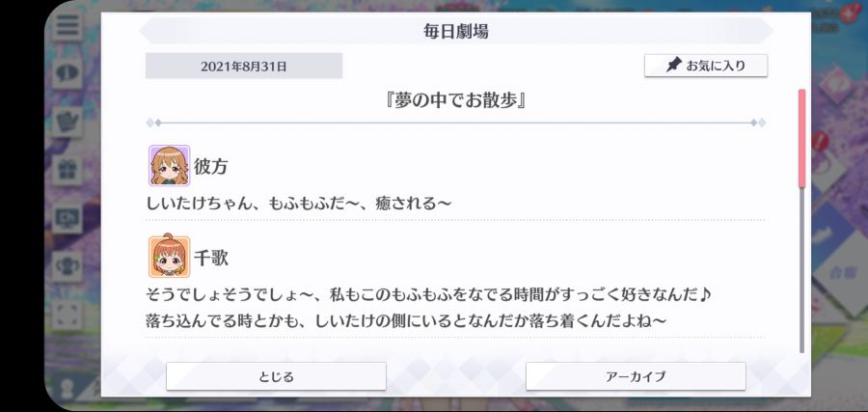
Task: Click the monitor screen icon in sidebar
Action: coord(68,218)
